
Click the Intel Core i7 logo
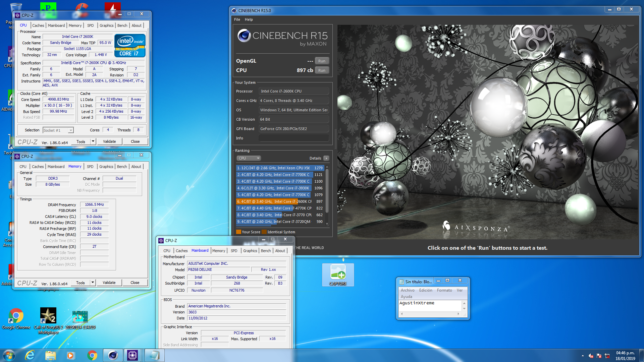pos(130,46)
